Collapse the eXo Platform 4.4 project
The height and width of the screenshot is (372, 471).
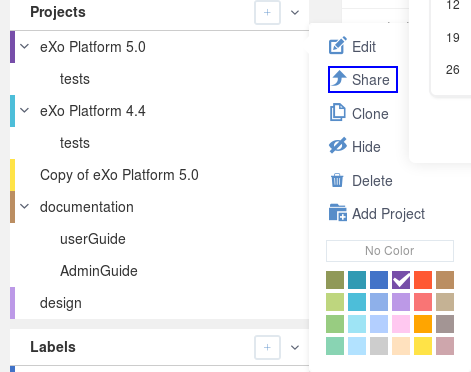pos(25,110)
